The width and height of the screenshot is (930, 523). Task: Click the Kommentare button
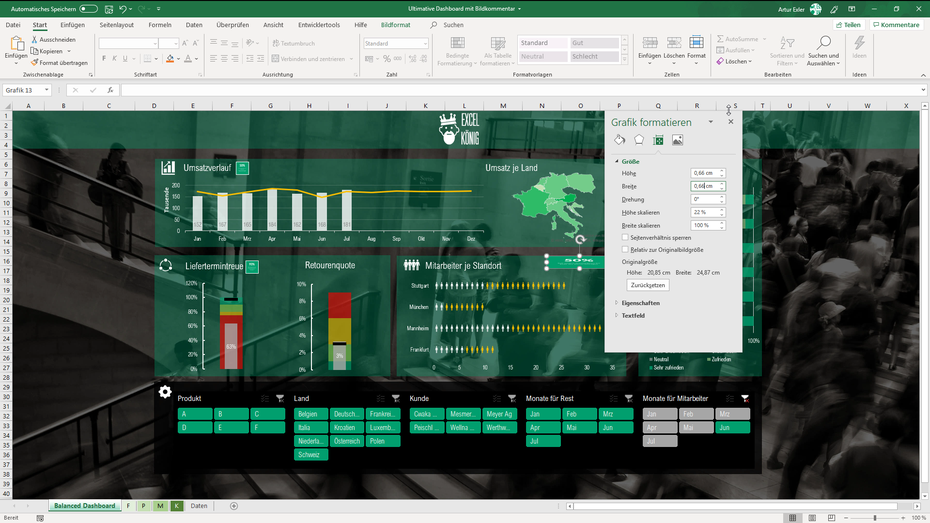pos(896,25)
